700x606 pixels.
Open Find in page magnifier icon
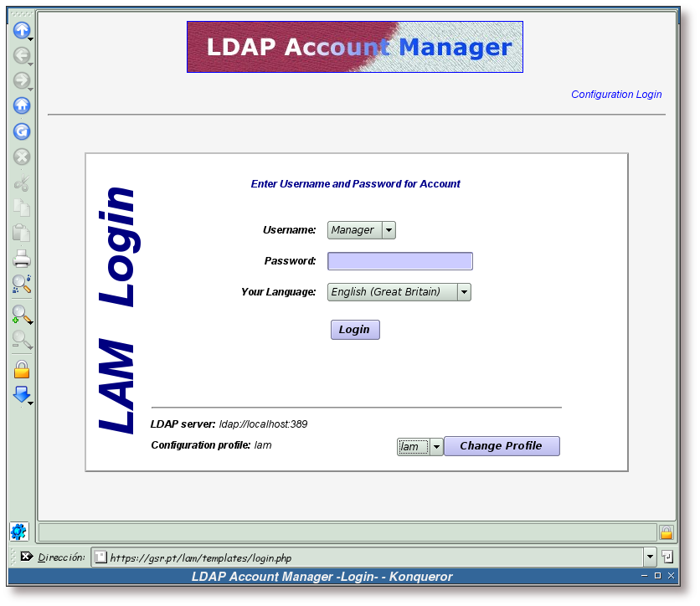(x=22, y=284)
